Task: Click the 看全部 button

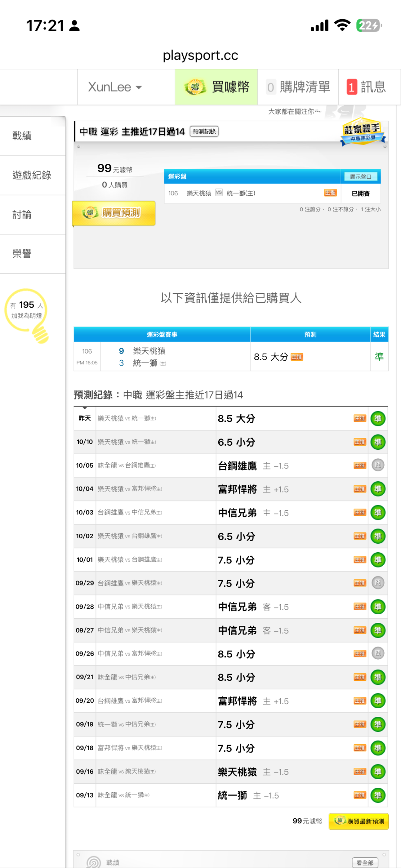Action: [x=365, y=862]
